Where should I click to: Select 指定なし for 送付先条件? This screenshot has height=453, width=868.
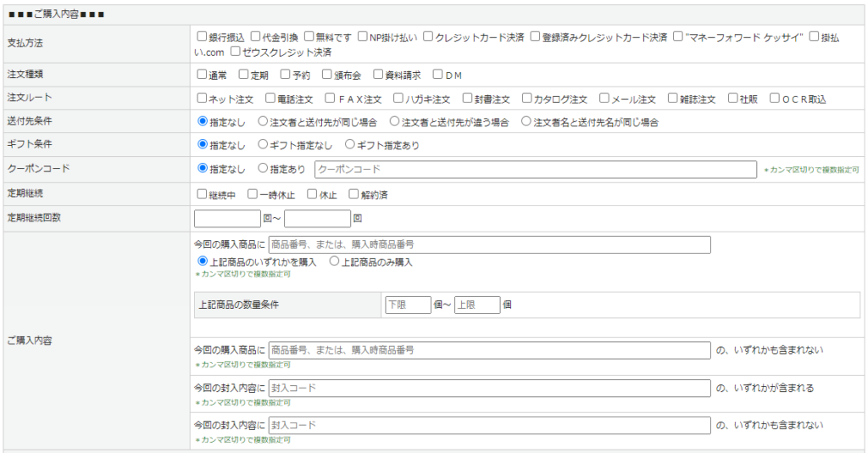(x=203, y=121)
